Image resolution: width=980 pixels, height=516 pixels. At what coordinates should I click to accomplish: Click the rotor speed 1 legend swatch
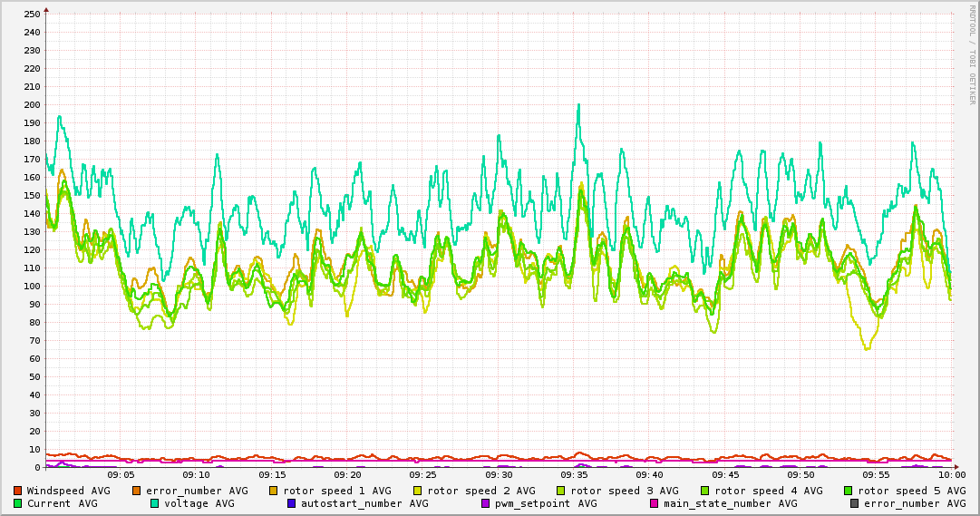274,491
